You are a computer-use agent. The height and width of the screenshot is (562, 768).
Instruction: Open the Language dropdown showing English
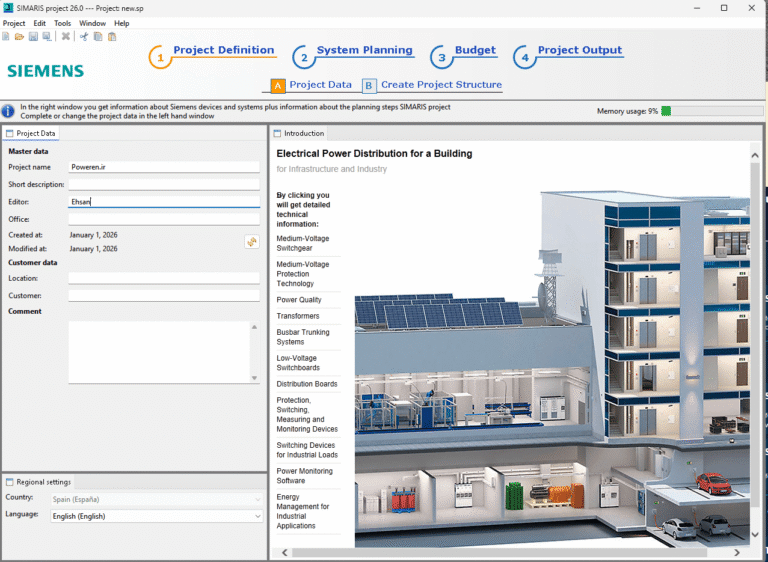(x=157, y=516)
